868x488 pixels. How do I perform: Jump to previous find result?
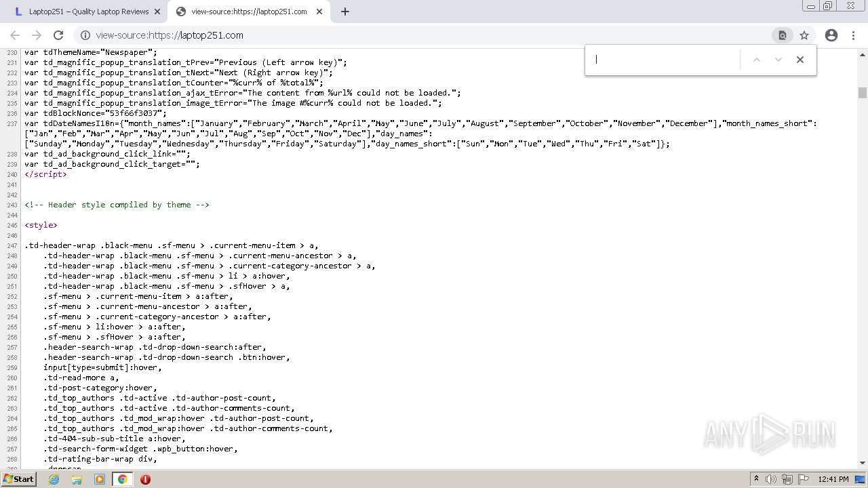(x=757, y=60)
